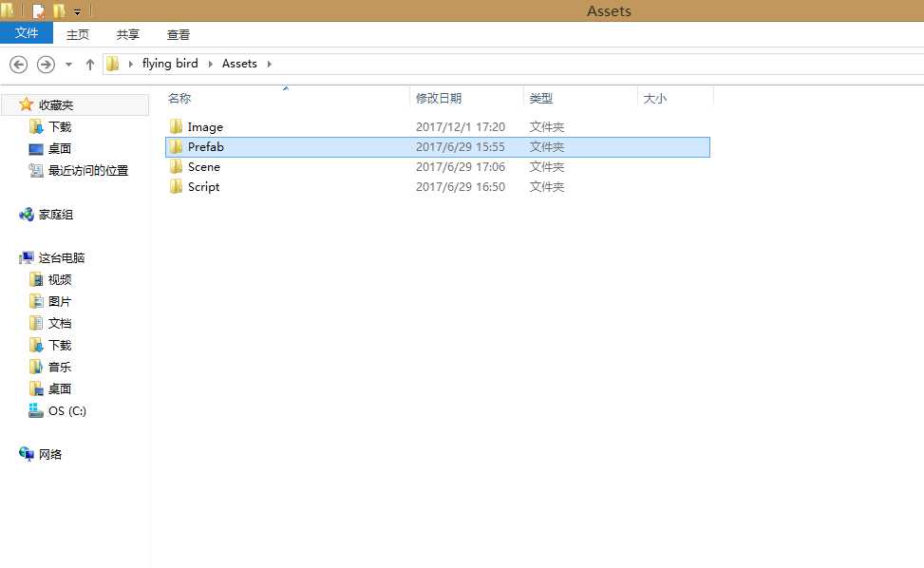Open 桌面 under 收藏夹

tap(60, 148)
